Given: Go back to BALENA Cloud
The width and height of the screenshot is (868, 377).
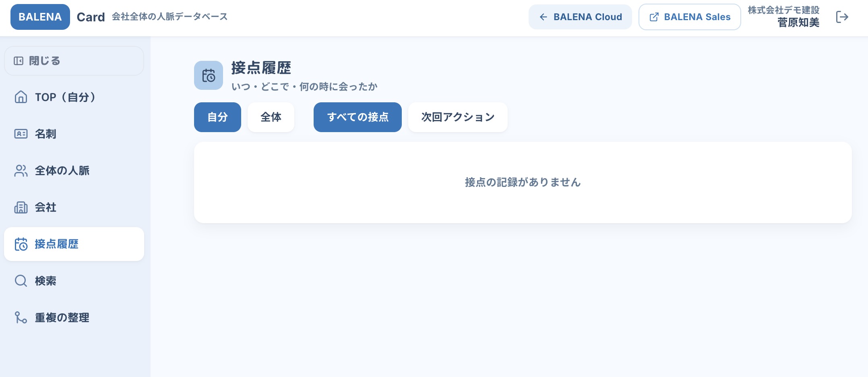Looking at the screenshot, I should (580, 17).
